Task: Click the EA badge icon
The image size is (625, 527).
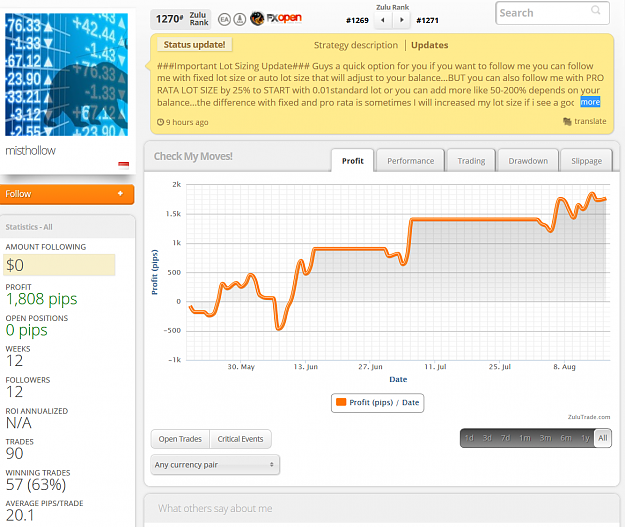Action: pyautogui.click(x=224, y=19)
